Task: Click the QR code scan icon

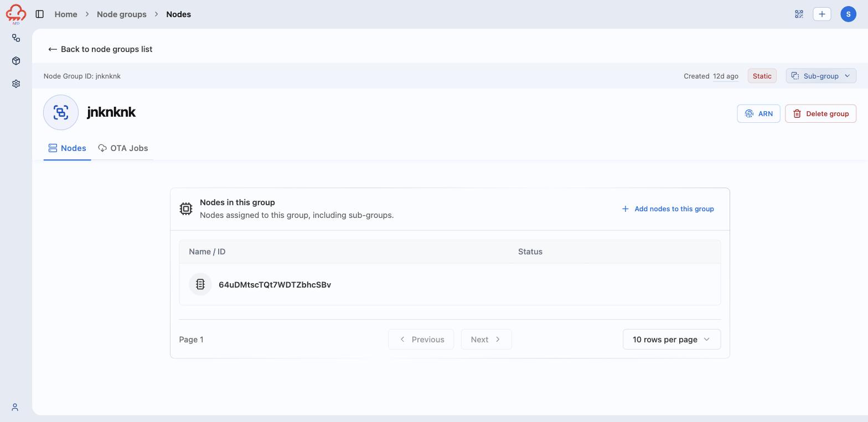Action: (799, 14)
